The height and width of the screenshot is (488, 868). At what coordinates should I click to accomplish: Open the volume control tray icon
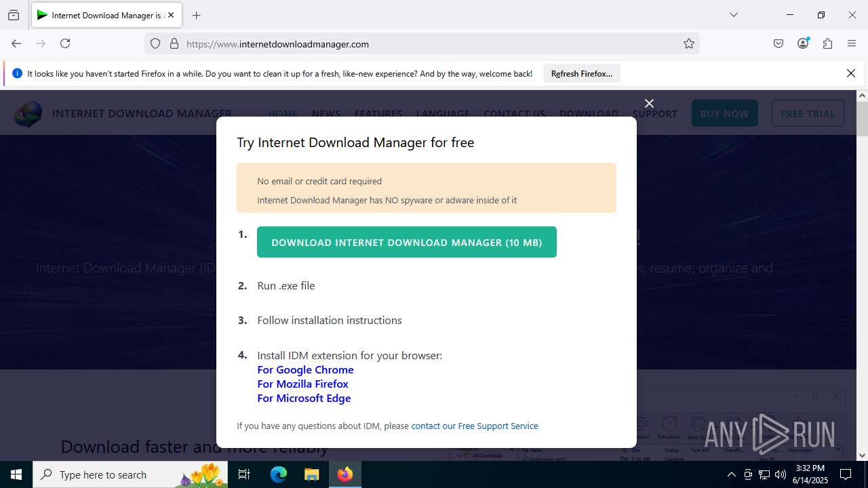point(781,474)
